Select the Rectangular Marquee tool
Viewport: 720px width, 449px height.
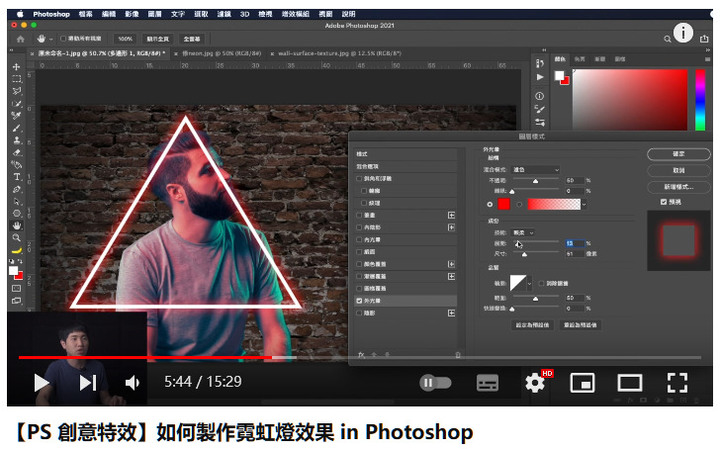click(17, 79)
